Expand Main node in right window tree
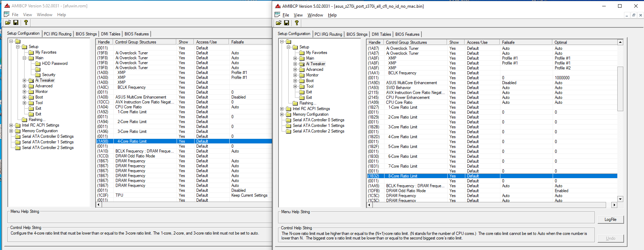 (295, 58)
